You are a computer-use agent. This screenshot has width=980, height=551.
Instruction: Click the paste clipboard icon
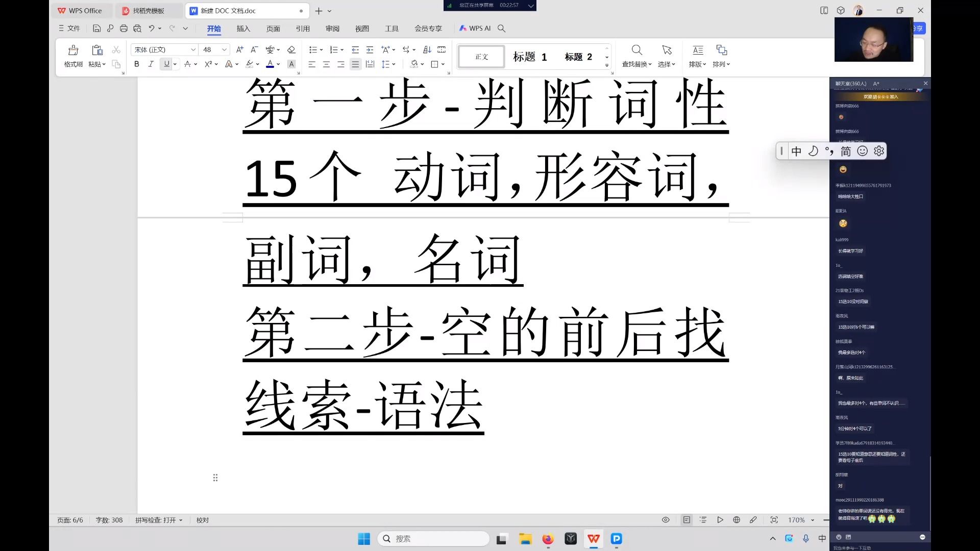97,50
